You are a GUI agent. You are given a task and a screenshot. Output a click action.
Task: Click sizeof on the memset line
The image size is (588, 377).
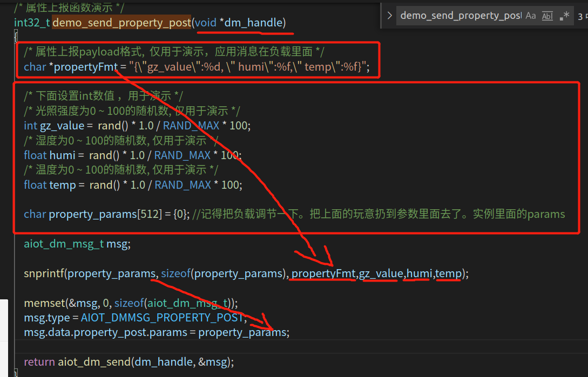pos(129,303)
